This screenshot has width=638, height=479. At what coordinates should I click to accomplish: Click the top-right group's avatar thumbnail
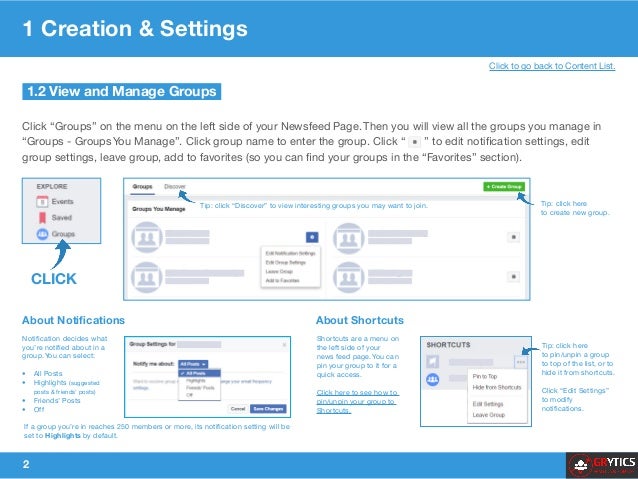click(x=349, y=238)
